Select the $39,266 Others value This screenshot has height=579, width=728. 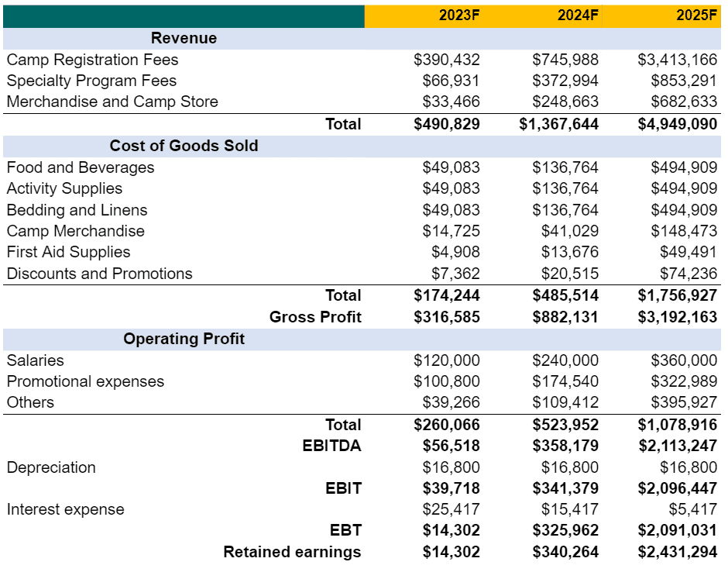coord(451,402)
